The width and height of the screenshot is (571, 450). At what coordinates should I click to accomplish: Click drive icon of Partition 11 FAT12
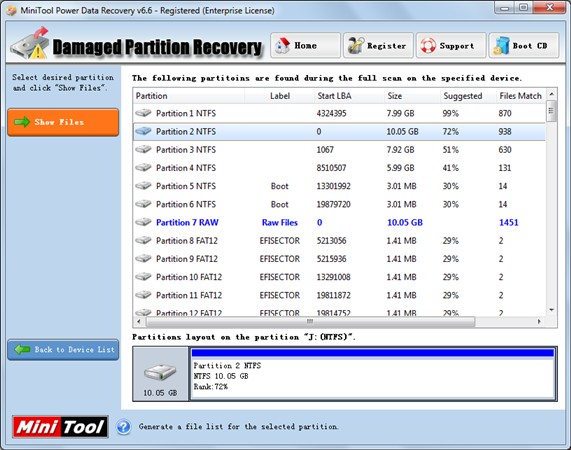pyautogui.click(x=143, y=295)
